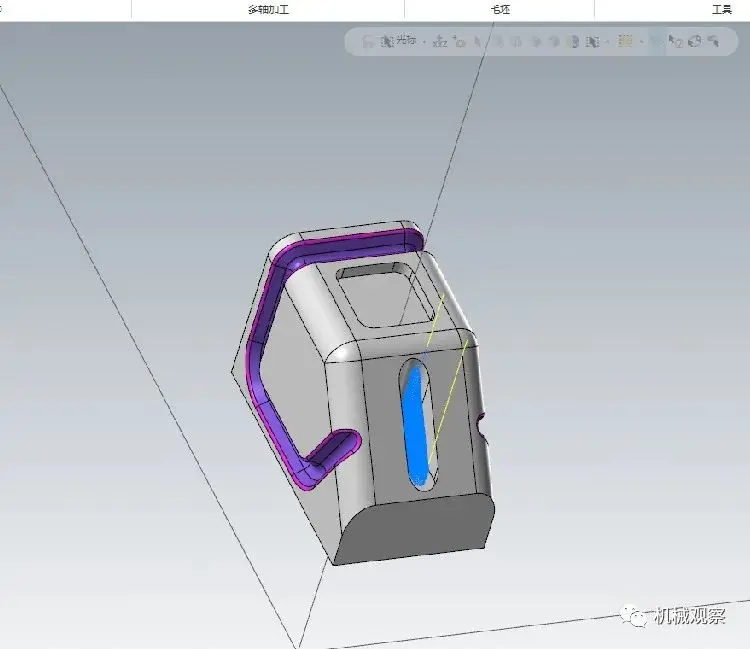Click the rotate view icon in floating toolbar
The image size is (750, 649).
click(x=695, y=42)
